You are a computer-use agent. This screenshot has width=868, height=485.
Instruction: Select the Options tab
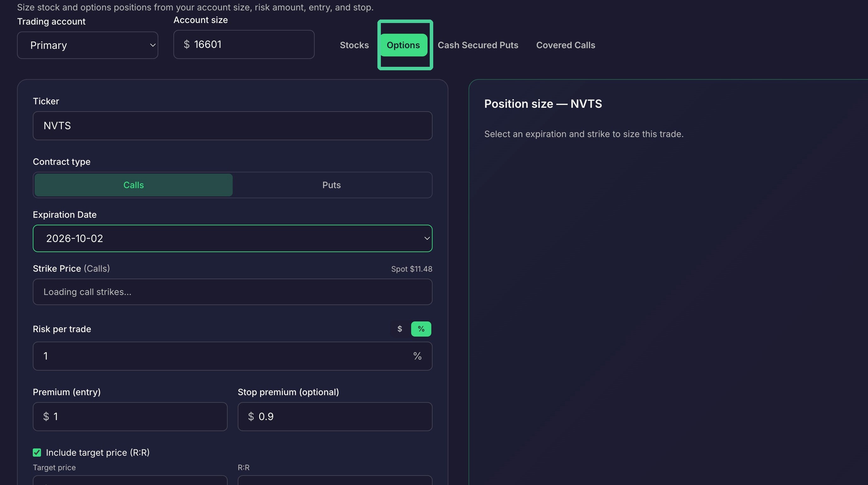403,45
